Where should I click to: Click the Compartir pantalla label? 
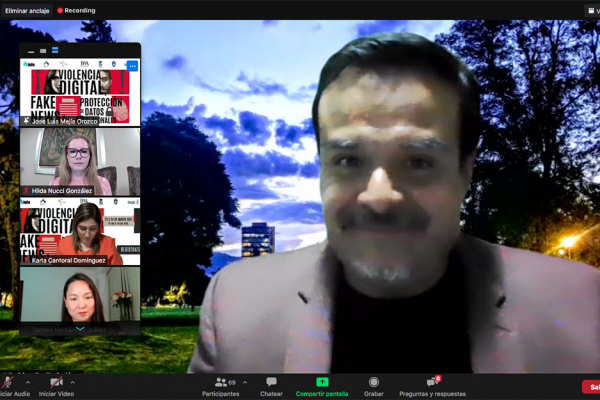[322, 394]
